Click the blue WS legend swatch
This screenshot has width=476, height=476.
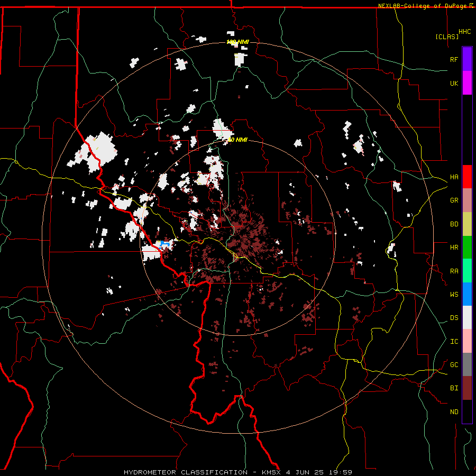tap(467, 294)
